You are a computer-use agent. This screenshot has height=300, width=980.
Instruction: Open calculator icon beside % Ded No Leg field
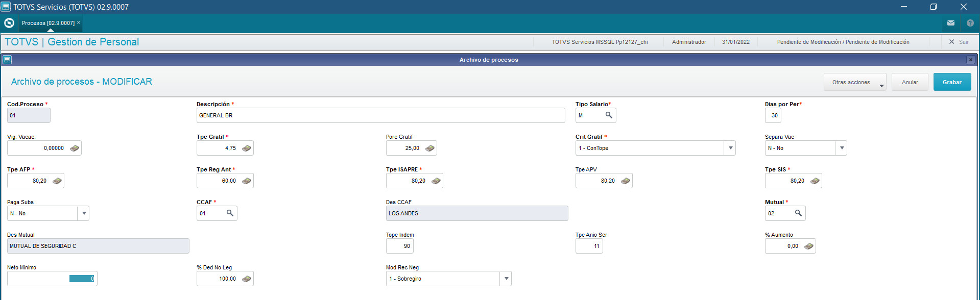coord(247,279)
